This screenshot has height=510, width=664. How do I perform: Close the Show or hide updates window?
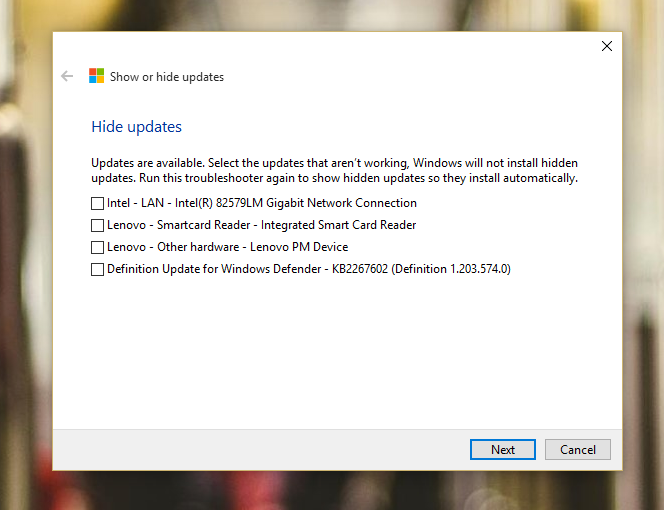click(607, 46)
